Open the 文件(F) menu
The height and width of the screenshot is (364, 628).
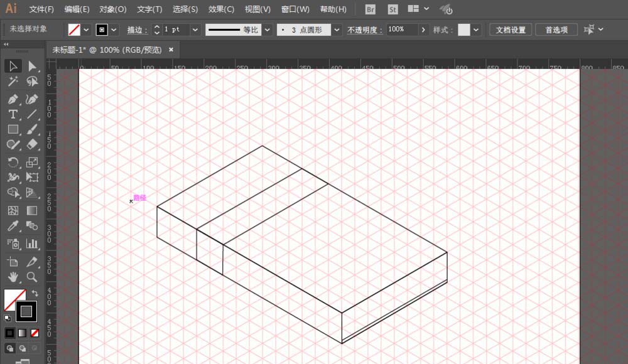click(x=41, y=9)
